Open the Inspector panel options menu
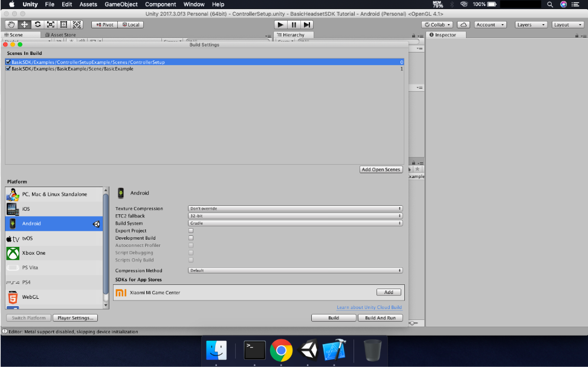 coord(584,36)
